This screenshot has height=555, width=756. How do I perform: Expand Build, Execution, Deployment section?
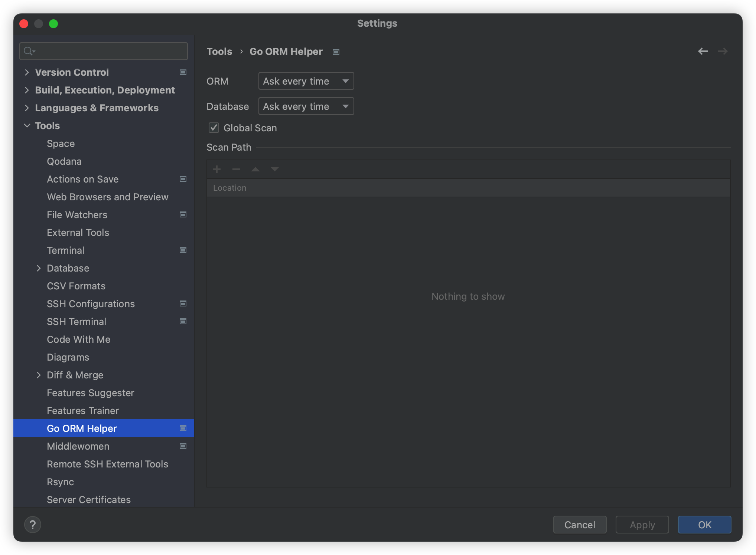coord(27,90)
